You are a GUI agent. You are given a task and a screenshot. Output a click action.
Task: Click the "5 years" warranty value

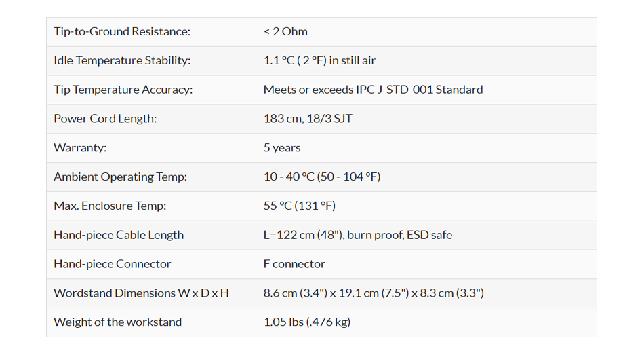pyautogui.click(x=282, y=148)
